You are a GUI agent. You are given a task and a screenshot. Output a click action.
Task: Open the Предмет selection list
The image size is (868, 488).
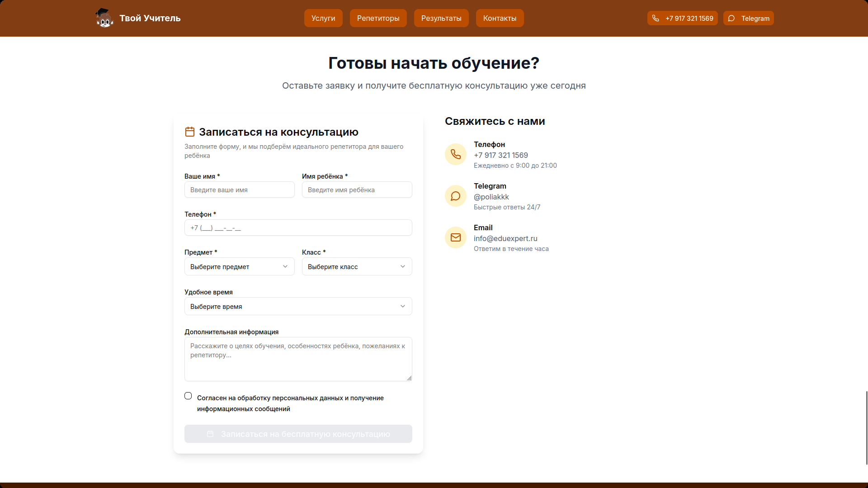239,266
